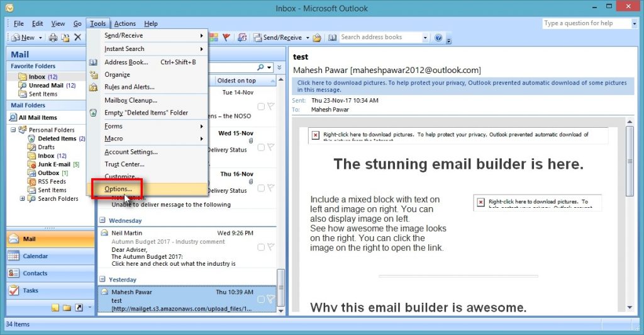This screenshot has width=644, height=335.
Task: Switch to Contacts in navigation pane
Action: click(50, 273)
